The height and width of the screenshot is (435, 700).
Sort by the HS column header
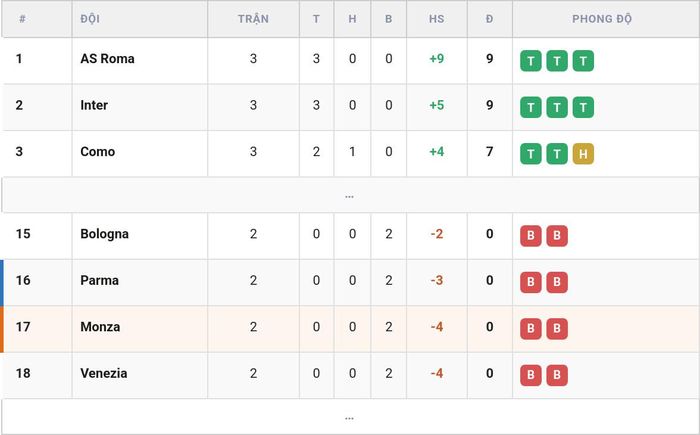(x=436, y=19)
